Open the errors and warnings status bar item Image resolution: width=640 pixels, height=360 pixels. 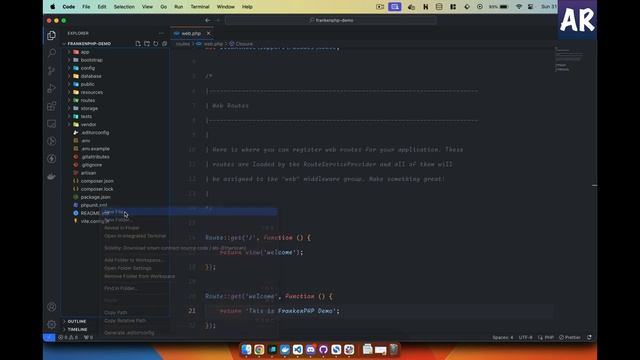tap(68, 338)
